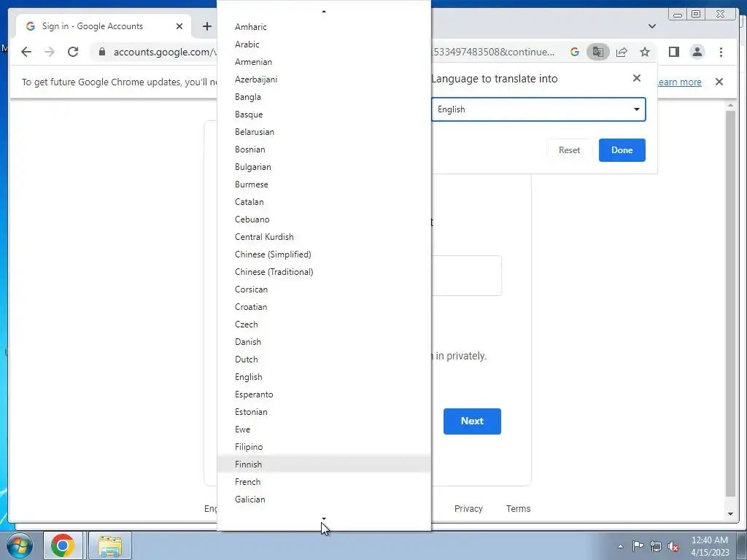Click the share page icon
Image resolution: width=747 pixels, height=560 pixels.
click(x=622, y=52)
